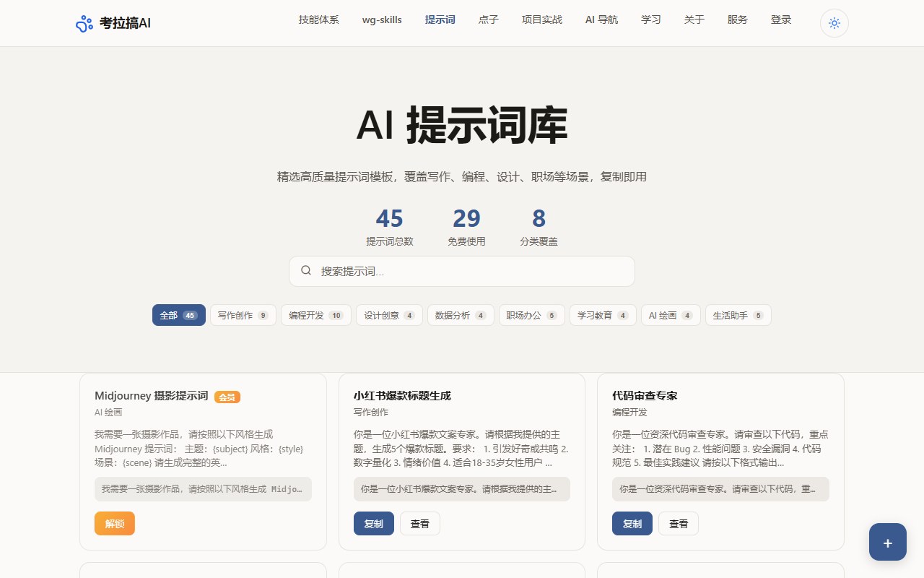Select the 全部 45 category filter
Image resolution: width=924 pixels, height=578 pixels.
[x=179, y=315]
